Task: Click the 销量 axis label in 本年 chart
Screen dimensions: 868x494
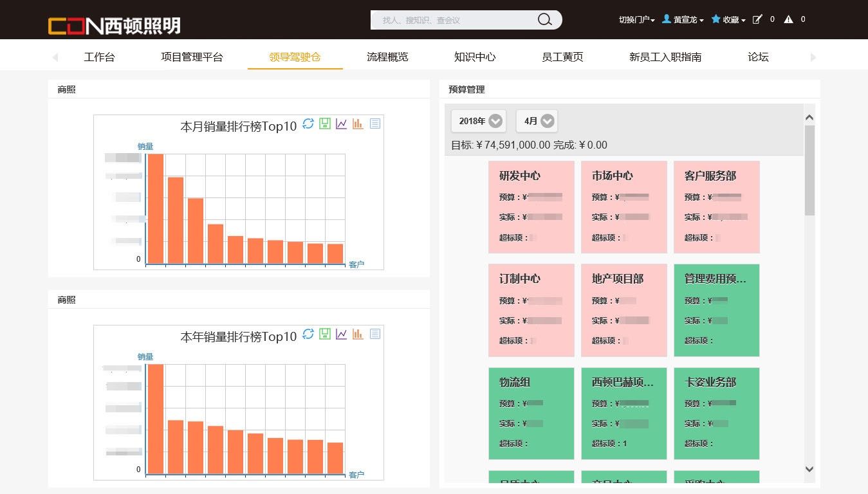Action: coord(145,356)
